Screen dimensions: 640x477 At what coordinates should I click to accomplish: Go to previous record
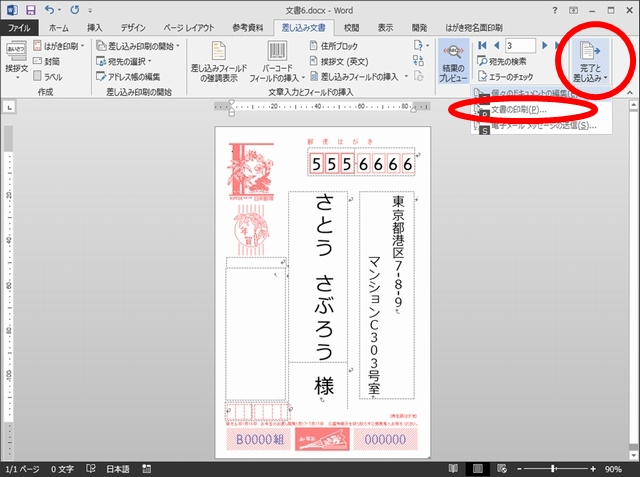[x=496, y=45]
